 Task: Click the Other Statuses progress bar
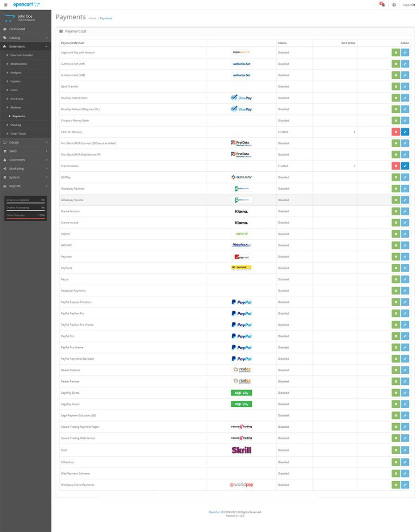(26, 217)
